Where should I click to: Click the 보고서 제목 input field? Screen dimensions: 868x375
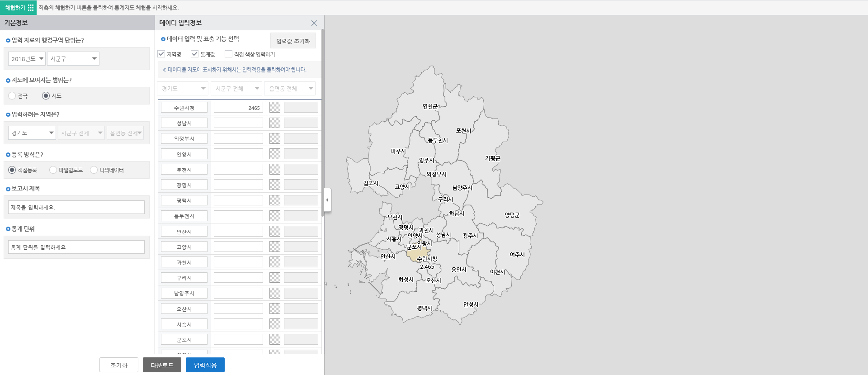[x=76, y=208]
